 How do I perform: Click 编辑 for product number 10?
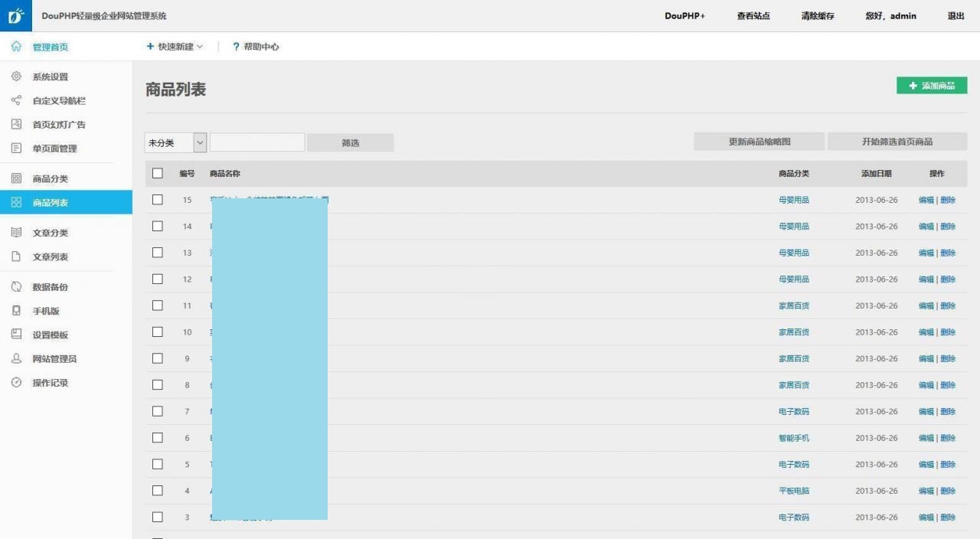coord(926,332)
